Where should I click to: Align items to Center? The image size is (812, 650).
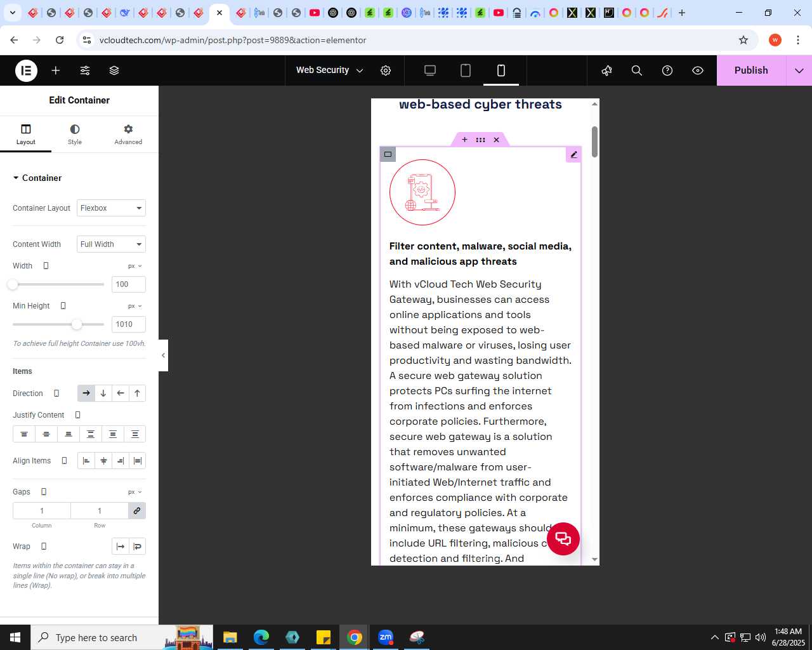(103, 461)
